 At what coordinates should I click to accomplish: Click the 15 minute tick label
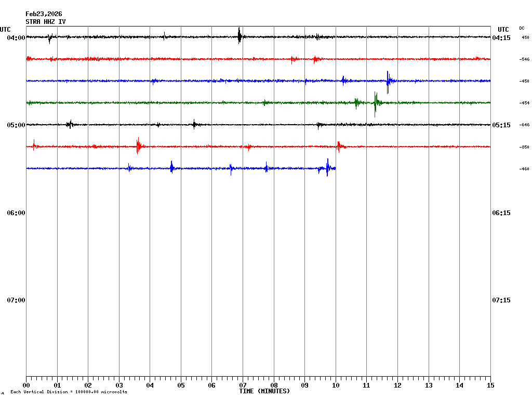pos(490,385)
